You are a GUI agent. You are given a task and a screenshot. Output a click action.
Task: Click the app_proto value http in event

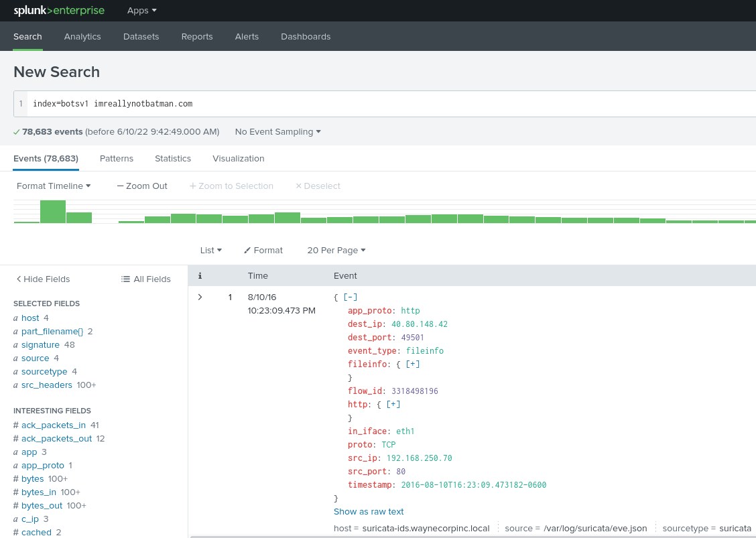[410, 310]
